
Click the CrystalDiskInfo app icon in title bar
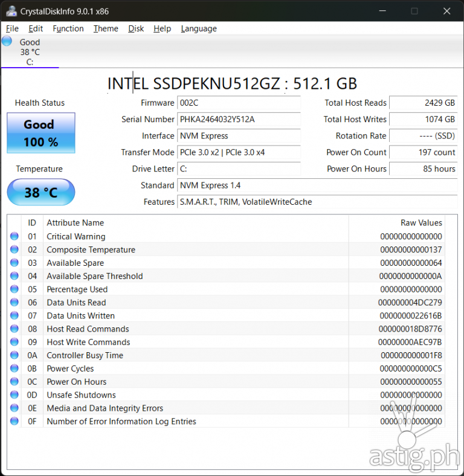pyautogui.click(x=11, y=11)
